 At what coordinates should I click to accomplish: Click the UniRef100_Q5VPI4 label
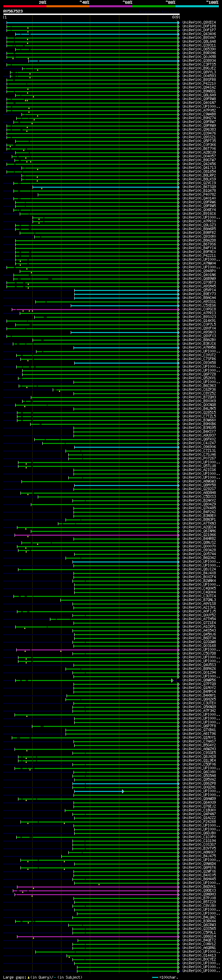click(x=199, y=290)
